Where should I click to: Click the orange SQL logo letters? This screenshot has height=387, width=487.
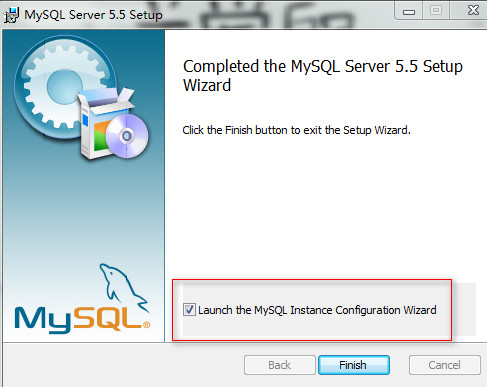pyautogui.click(x=108, y=319)
